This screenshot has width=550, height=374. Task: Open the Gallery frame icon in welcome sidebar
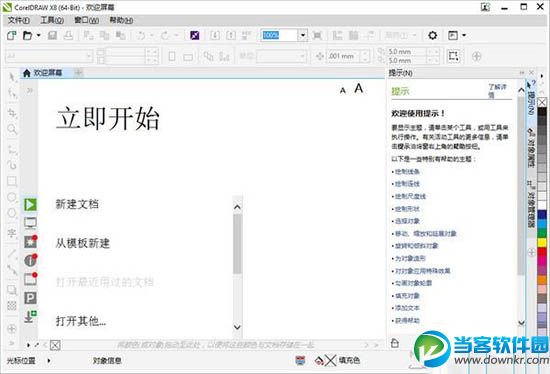tap(30, 279)
